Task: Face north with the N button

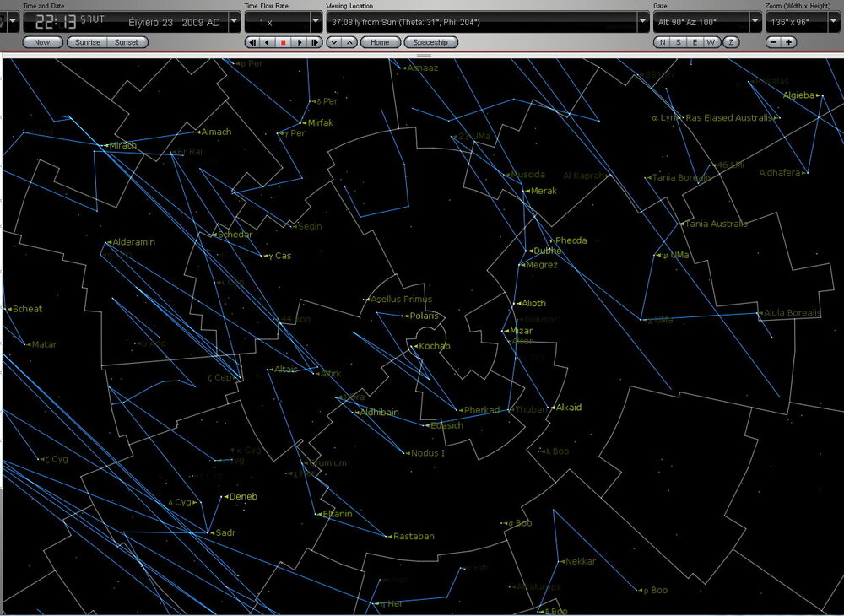Action: click(663, 42)
